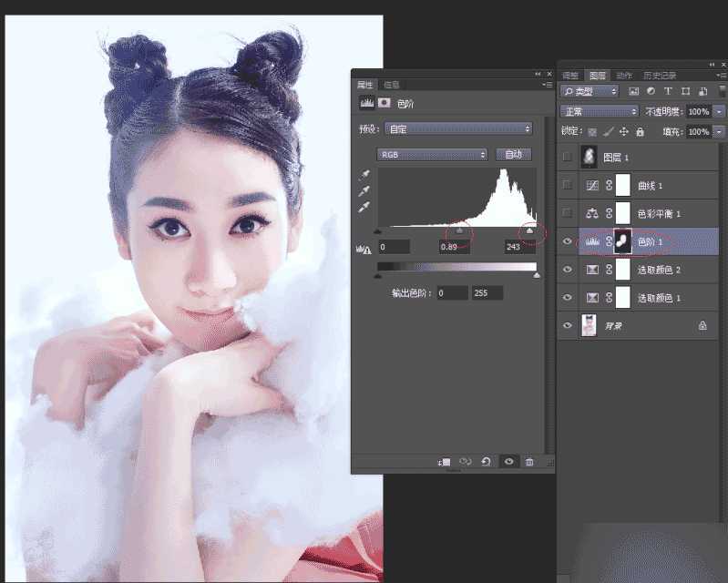Screen dimensions: 728x583
Task: Select the 选取颜色 1 layer name
Action: click(659, 298)
